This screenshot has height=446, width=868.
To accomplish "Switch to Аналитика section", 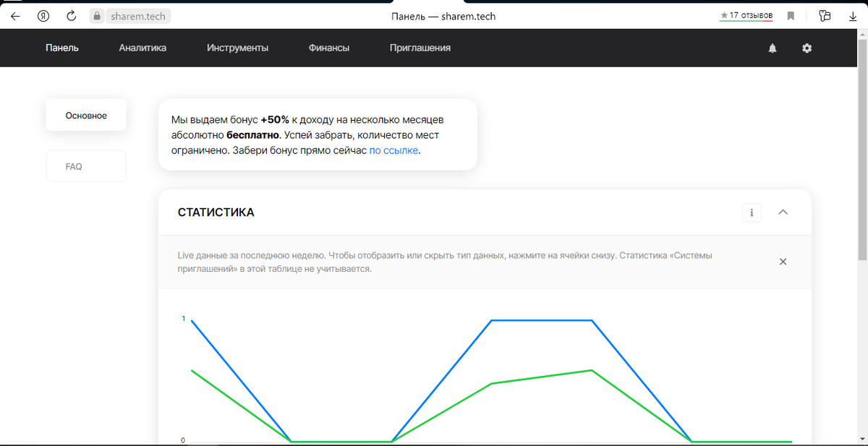I will pos(142,48).
